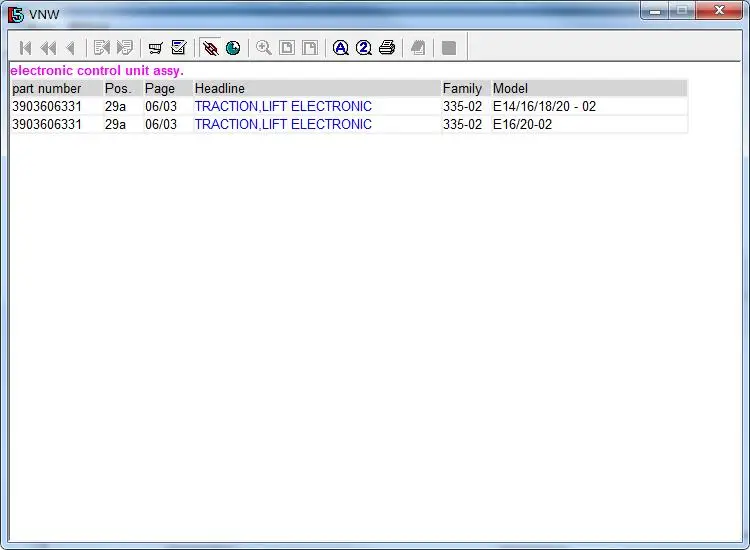Maximize the VNW window
Viewport: 750px width, 550px height.
(682, 11)
